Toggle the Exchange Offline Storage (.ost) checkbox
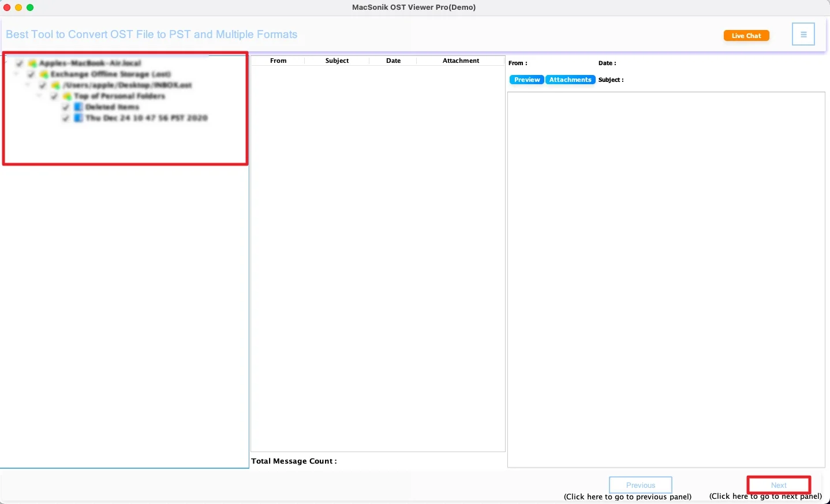Image resolution: width=830 pixels, height=504 pixels. pyautogui.click(x=31, y=74)
